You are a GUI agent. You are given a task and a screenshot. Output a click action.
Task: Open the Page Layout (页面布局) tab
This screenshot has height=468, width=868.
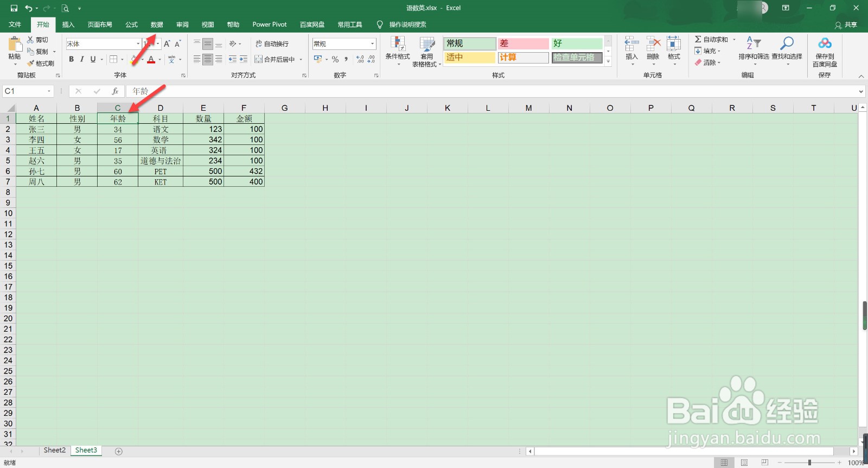click(x=100, y=24)
